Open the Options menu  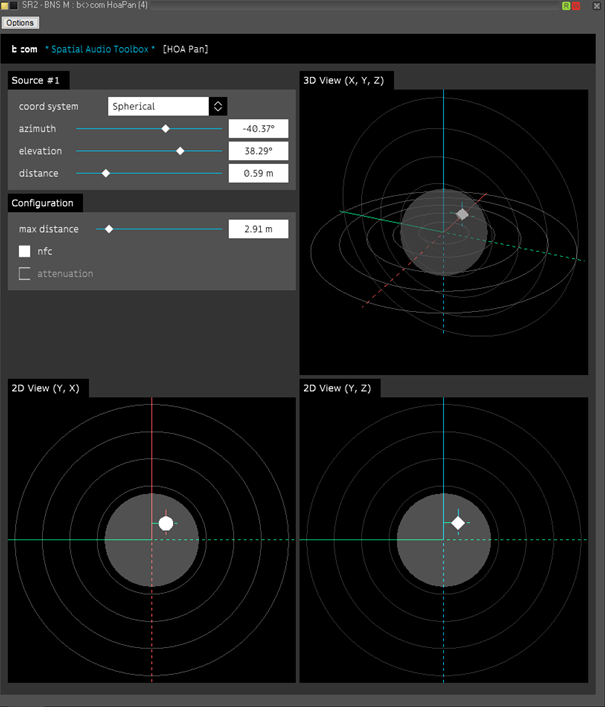click(x=20, y=22)
